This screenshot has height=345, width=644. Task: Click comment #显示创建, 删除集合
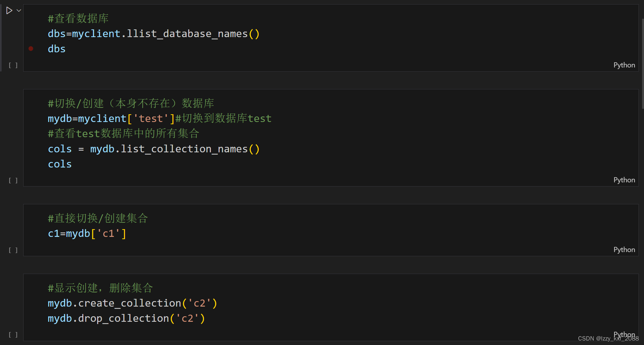(x=100, y=288)
